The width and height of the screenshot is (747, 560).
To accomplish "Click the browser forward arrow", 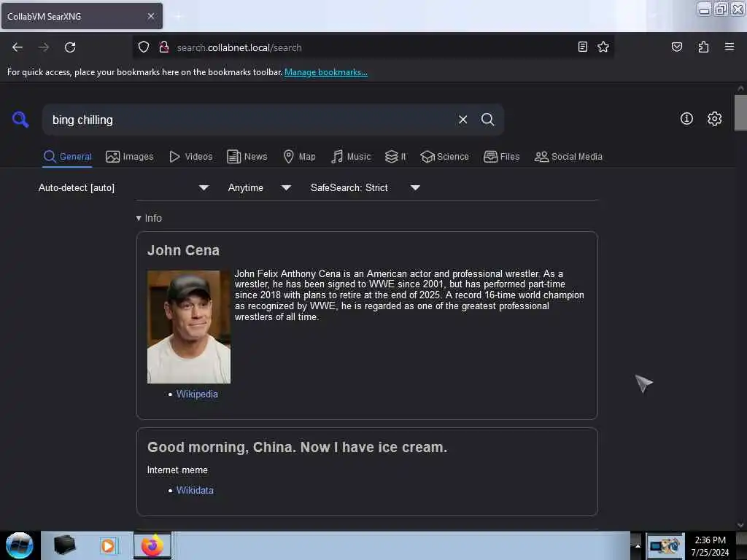I will [x=43, y=47].
